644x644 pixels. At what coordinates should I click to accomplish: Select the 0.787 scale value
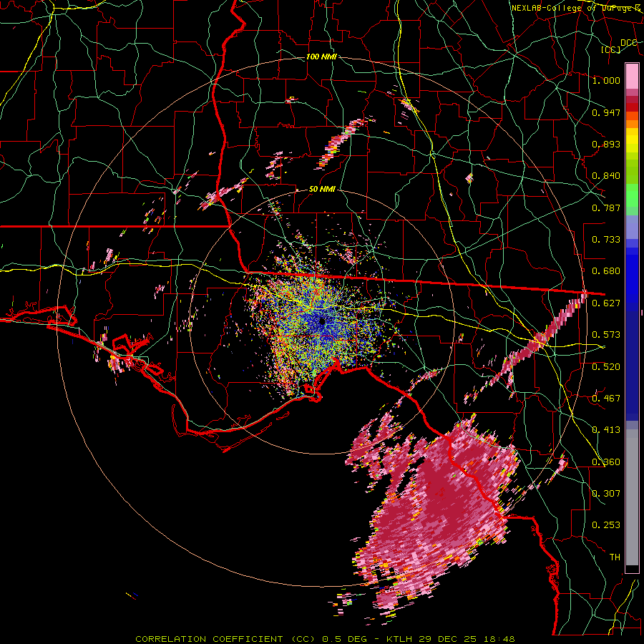(x=606, y=208)
